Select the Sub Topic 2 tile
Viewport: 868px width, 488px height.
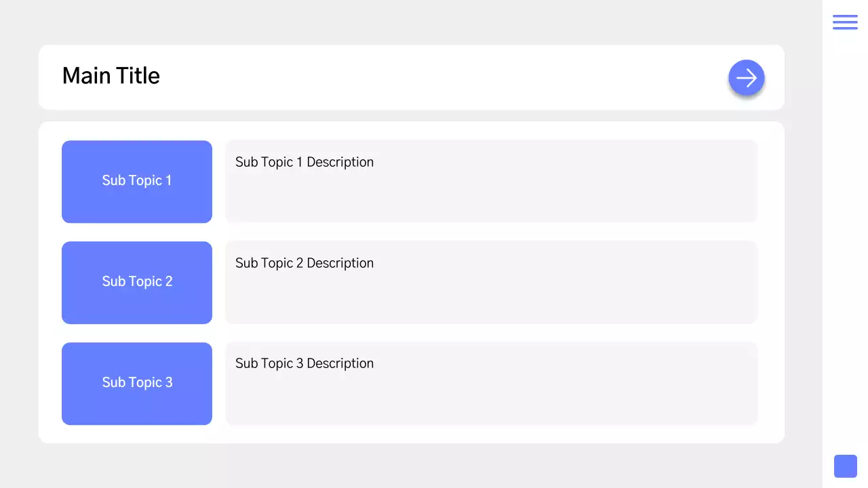[137, 305]
